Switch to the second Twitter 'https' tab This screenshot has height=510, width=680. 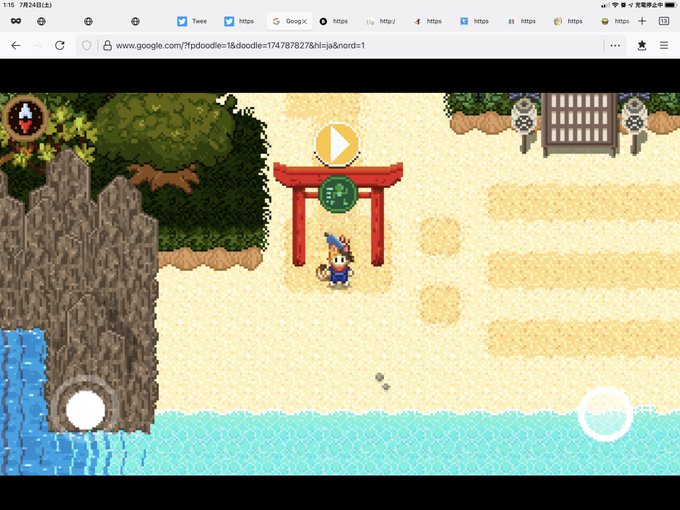point(239,21)
